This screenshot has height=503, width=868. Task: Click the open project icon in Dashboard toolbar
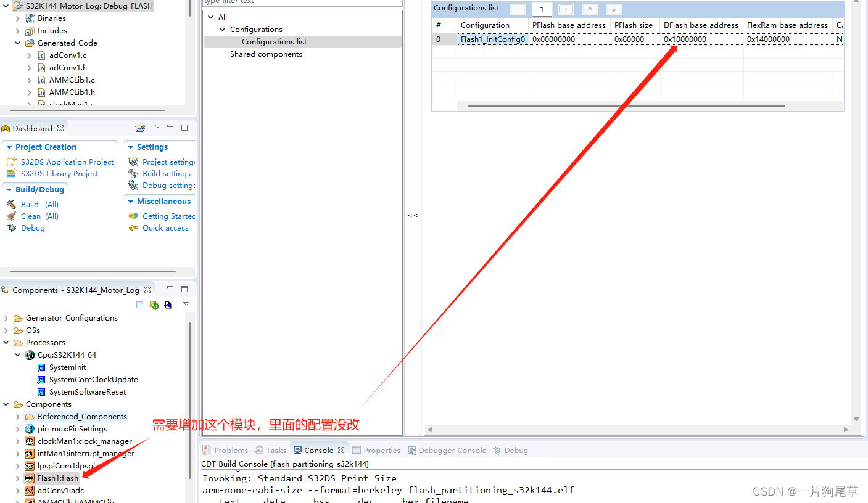coord(140,128)
